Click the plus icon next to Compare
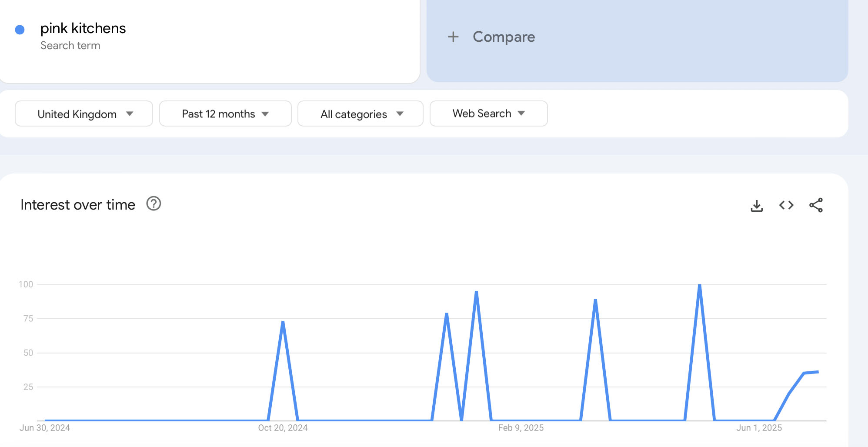Image resolution: width=868 pixels, height=447 pixels. [453, 37]
